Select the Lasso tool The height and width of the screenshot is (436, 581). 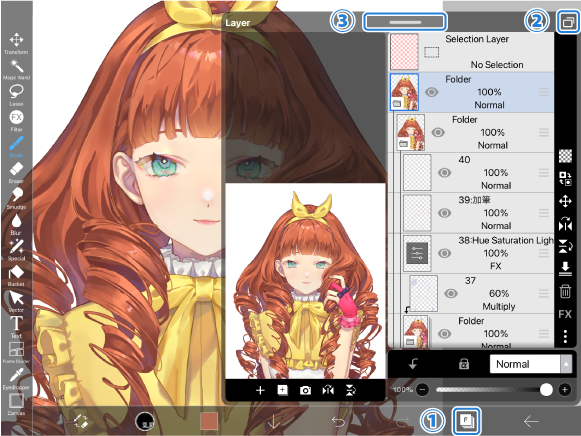[x=16, y=95]
